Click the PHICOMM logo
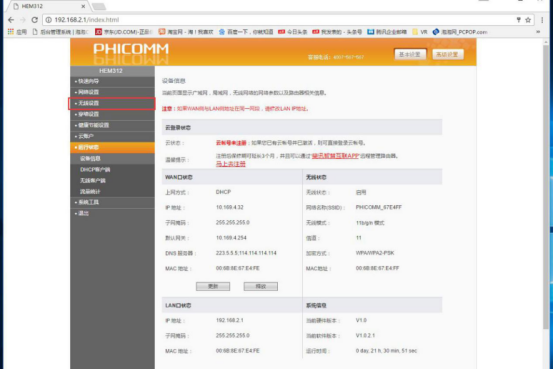 [131, 49]
